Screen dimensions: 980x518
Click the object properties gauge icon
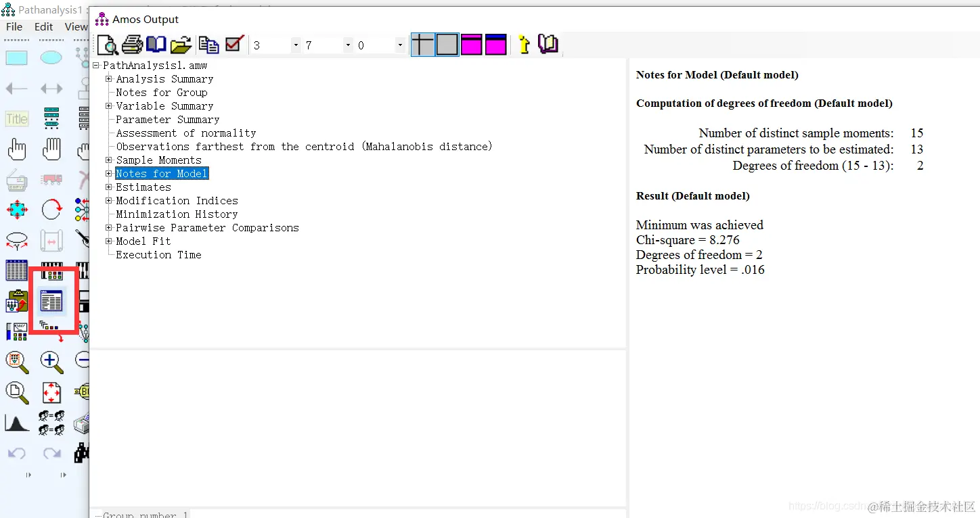click(x=17, y=331)
